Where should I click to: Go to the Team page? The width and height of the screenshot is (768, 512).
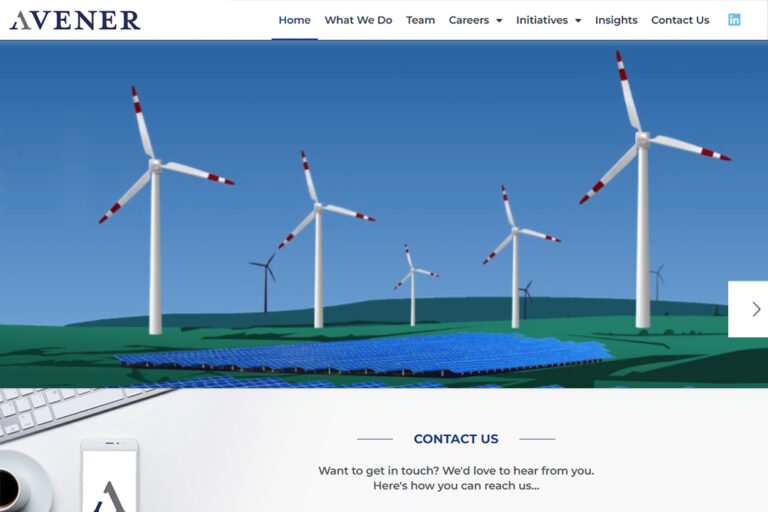(x=420, y=20)
